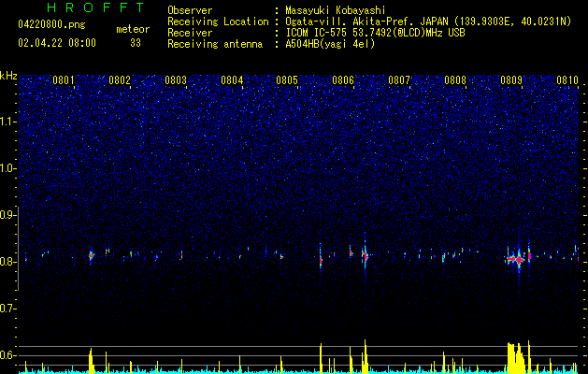Viewport: 588px width, 374px height.
Task: Click the meteor label
Action: click(x=133, y=29)
